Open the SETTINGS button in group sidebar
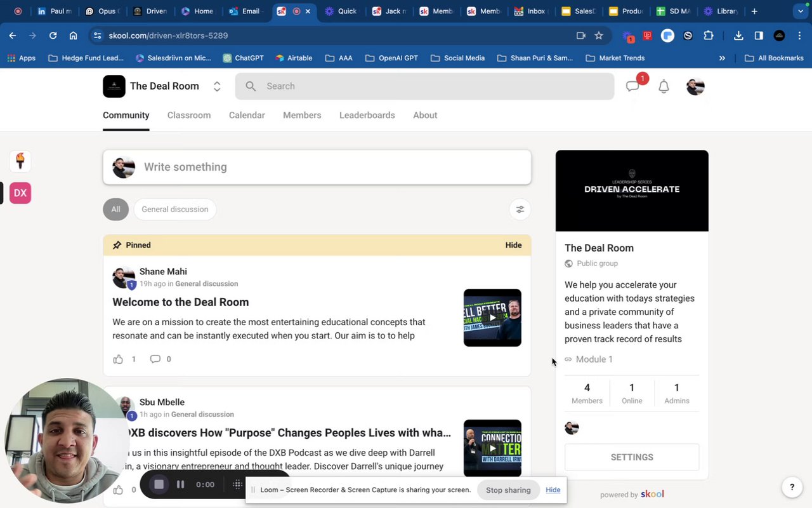The image size is (812, 508). point(632,457)
